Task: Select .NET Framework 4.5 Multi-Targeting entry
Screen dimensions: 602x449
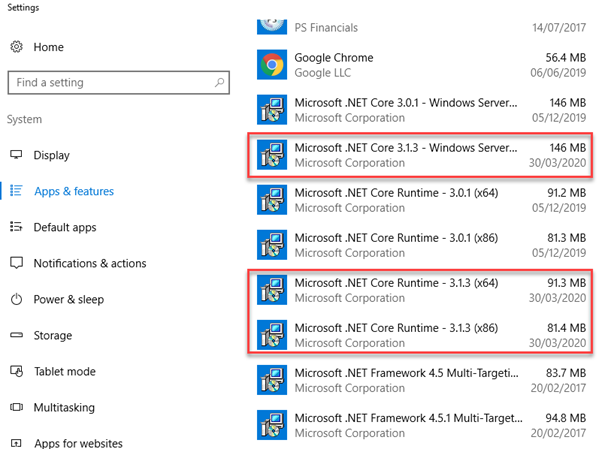Action: [420, 381]
